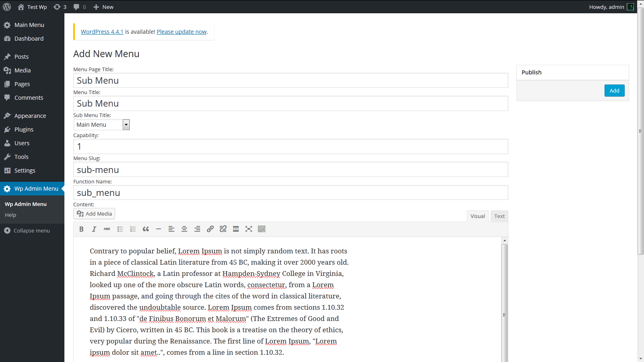
Task: Open the Tools menu
Action: (32, 157)
